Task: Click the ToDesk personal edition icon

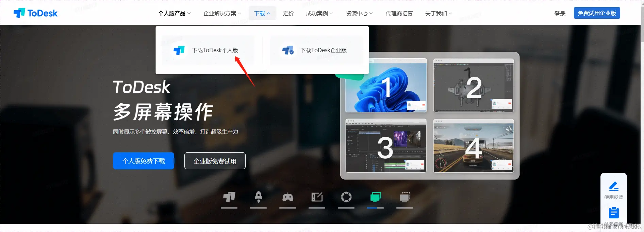Action: 179,50
